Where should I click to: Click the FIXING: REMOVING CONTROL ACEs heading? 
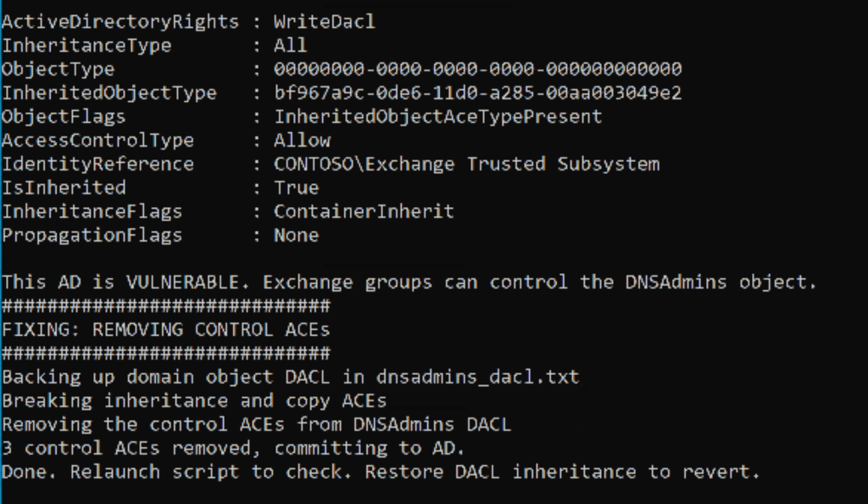tap(165, 329)
